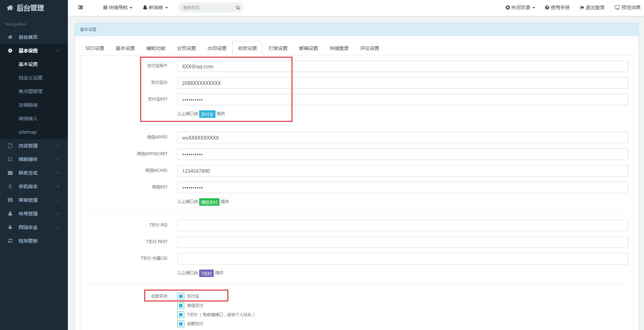
Task: Open 焦点图管理 in the sidebar
Action: [31, 91]
